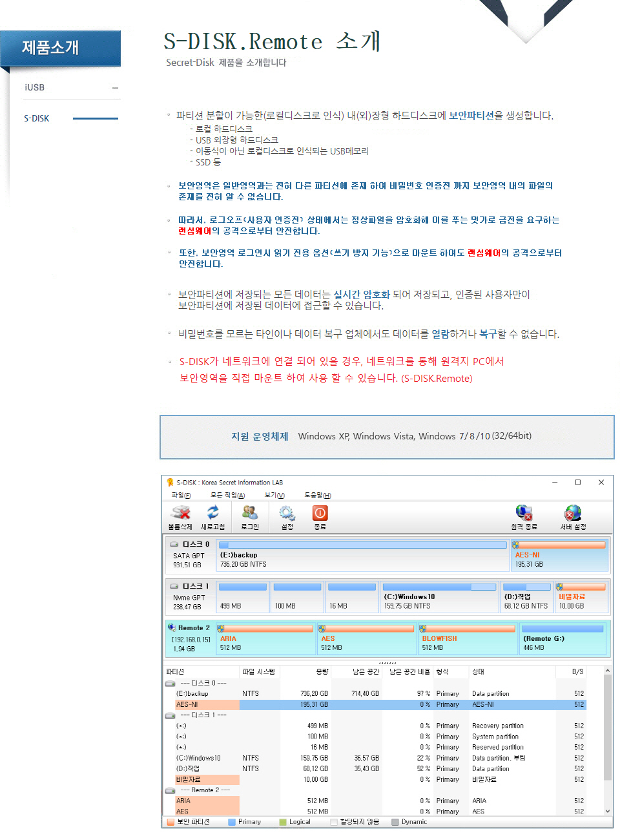Open the 모든 작업(A) menu
This screenshot has height=840, width=620.
coord(228,496)
